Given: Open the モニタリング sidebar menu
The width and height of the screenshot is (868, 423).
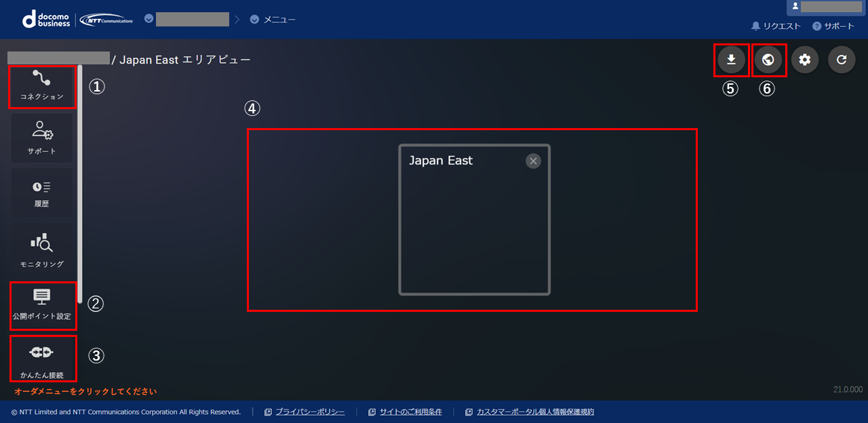Looking at the screenshot, I should [x=42, y=251].
